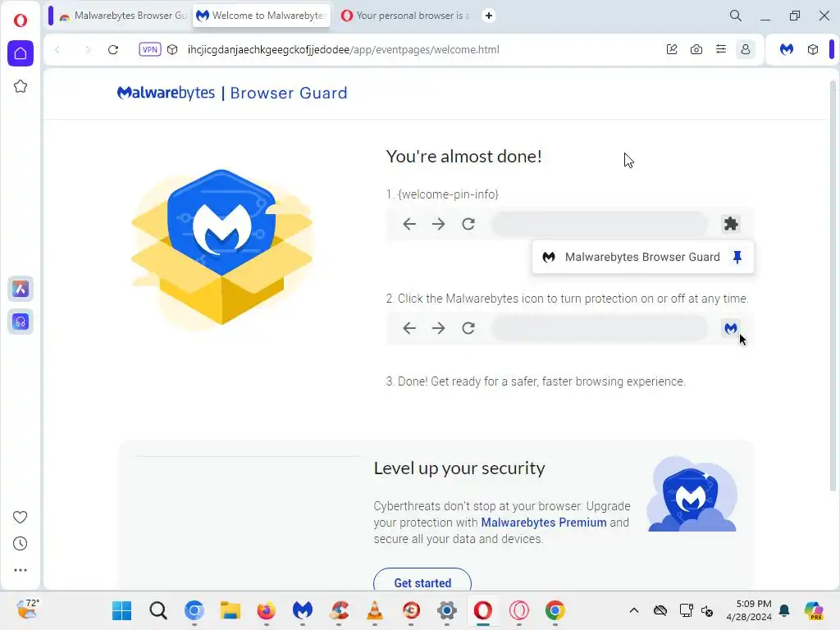Viewport: 840px width, 630px height.
Task: Open sidebar history clock icon
Action: tap(21, 544)
